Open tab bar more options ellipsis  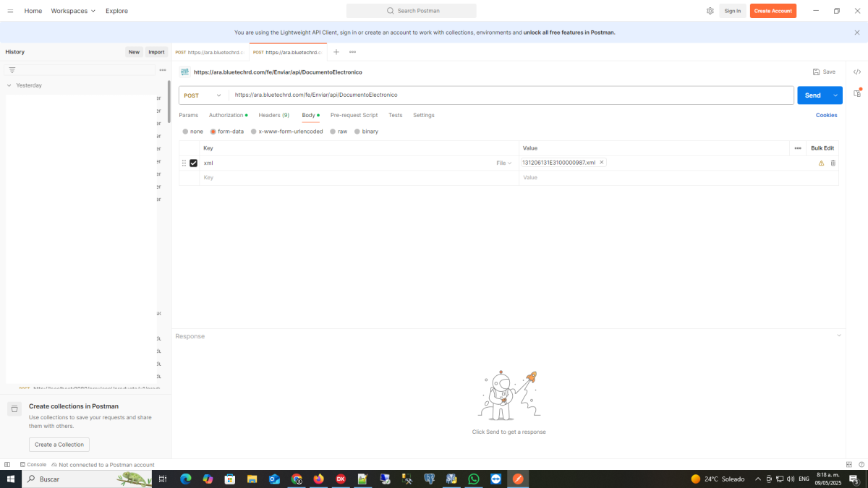pyautogui.click(x=352, y=52)
